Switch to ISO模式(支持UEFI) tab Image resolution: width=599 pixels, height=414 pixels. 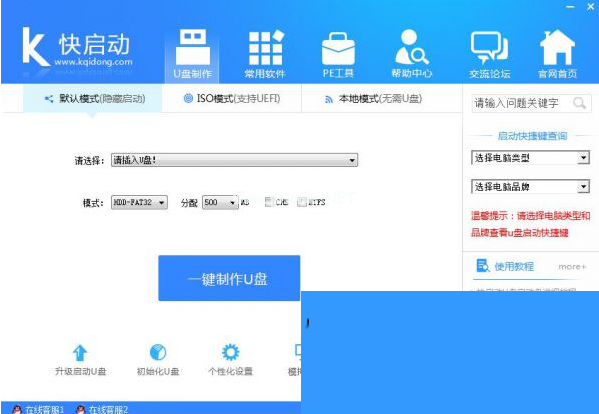pyautogui.click(x=232, y=99)
